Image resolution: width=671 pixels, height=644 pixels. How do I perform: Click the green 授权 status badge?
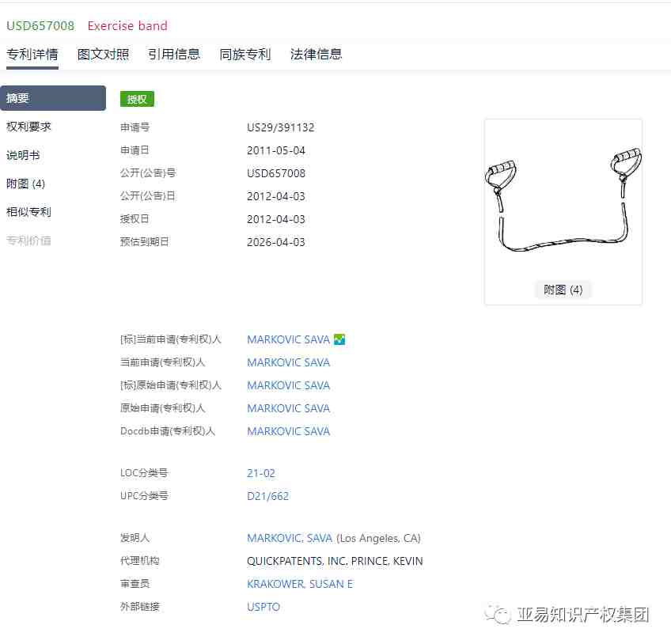coord(137,99)
